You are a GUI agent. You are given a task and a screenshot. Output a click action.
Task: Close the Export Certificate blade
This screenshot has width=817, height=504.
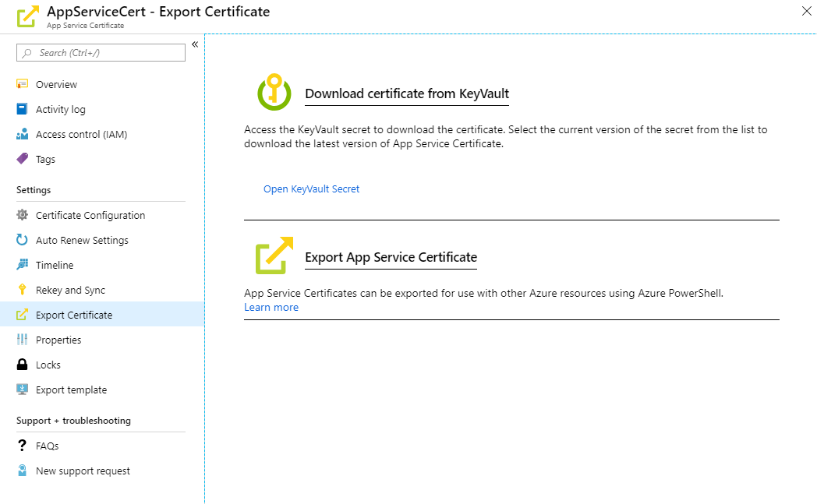coord(806,10)
